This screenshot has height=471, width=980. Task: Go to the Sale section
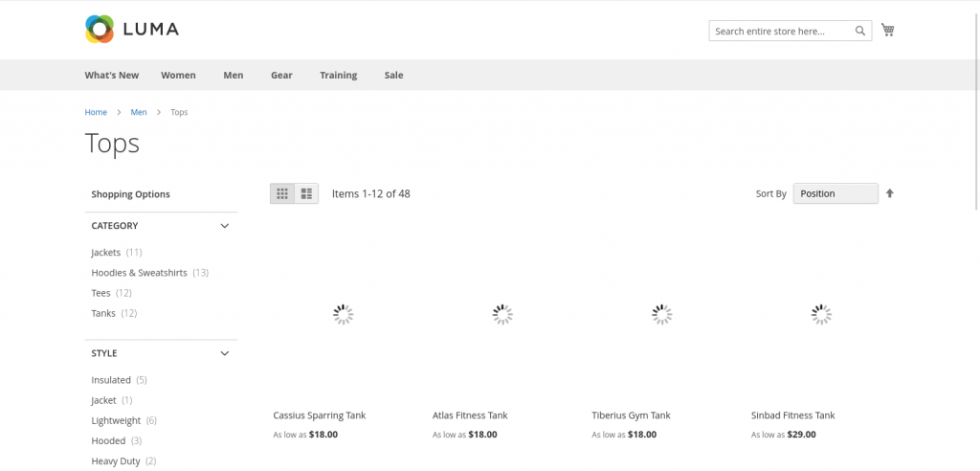(393, 75)
